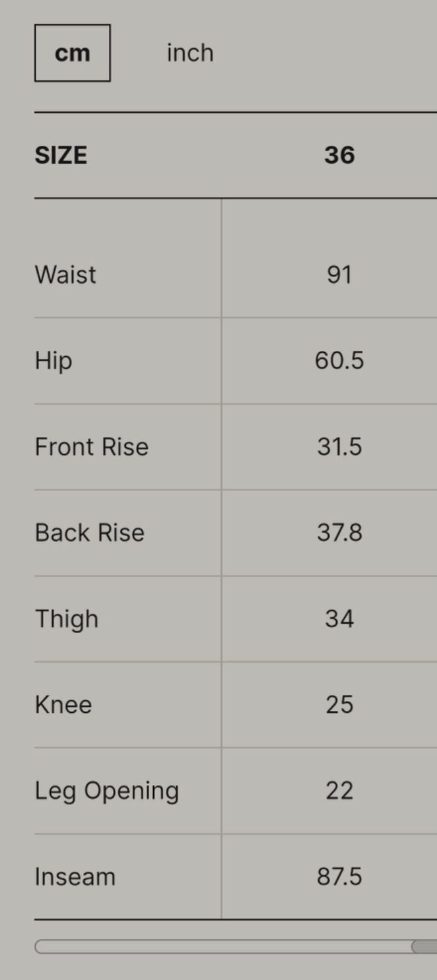Screen dimensions: 437x980
Task: Click the SIZE header label
Action: (x=61, y=156)
